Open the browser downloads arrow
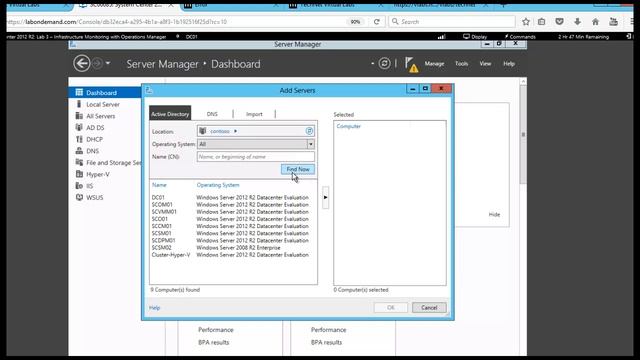640x360 pixels. [577, 22]
